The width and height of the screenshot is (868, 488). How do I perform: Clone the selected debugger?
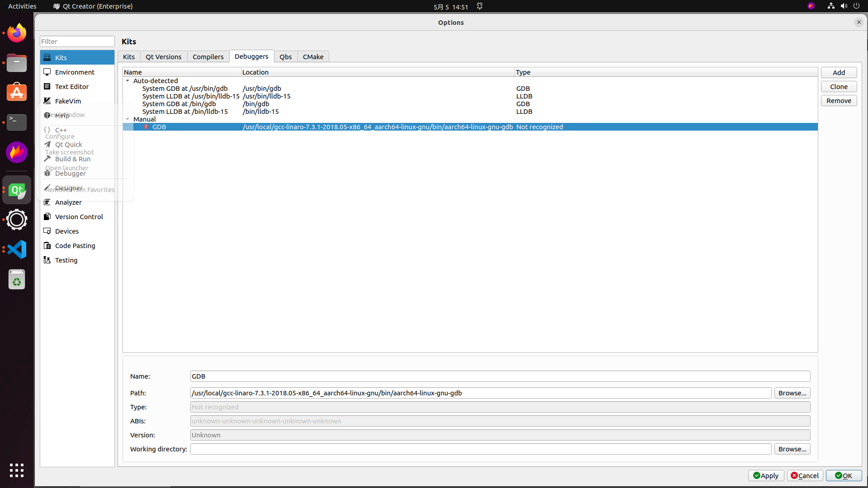[x=839, y=87]
